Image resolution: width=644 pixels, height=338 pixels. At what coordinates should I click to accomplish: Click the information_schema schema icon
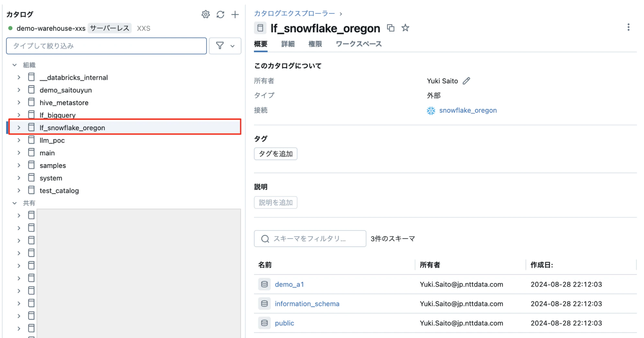tap(264, 304)
